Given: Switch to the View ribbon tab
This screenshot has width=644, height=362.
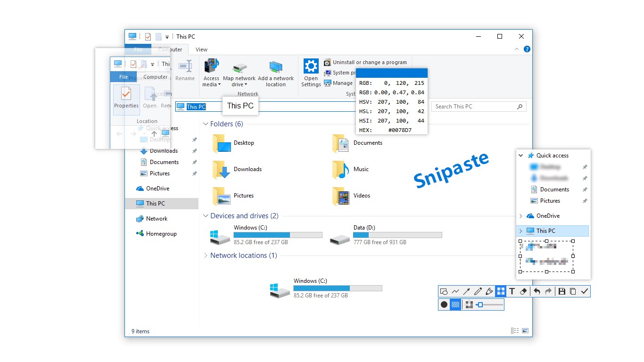Looking at the screenshot, I should click(x=201, y=49).
